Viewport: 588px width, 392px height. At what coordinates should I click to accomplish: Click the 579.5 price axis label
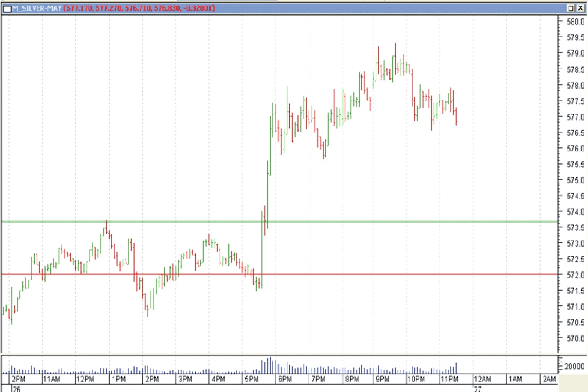[x=575, y=37]
